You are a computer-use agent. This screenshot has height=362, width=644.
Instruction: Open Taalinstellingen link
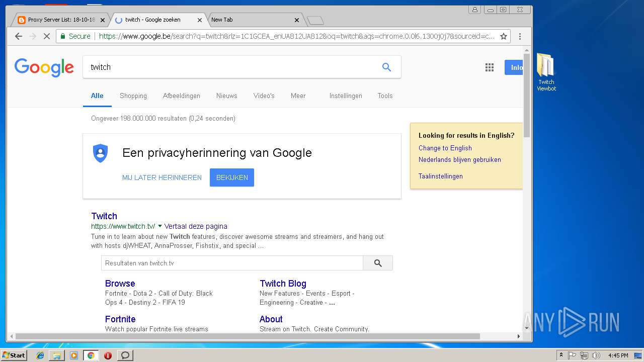441,176
